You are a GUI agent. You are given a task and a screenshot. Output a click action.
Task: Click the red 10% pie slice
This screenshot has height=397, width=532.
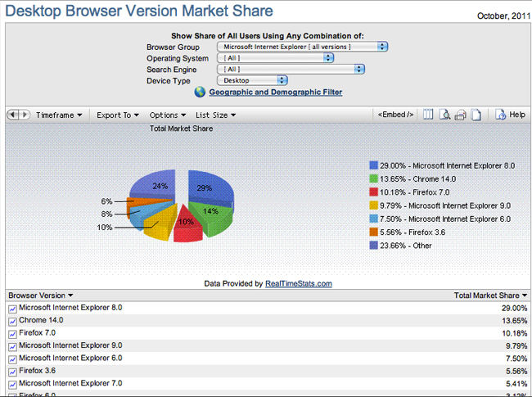click(187, 224)
